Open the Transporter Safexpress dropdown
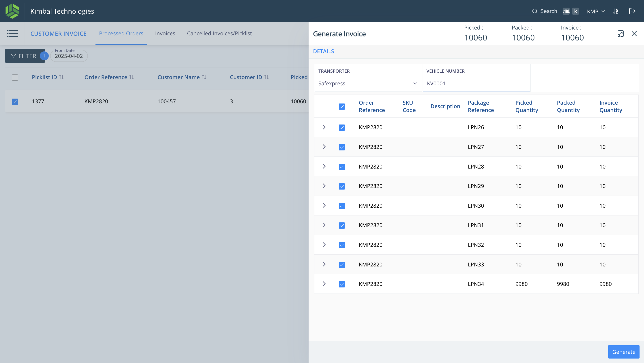The image size is (644, 363). (x=368, y=83)
